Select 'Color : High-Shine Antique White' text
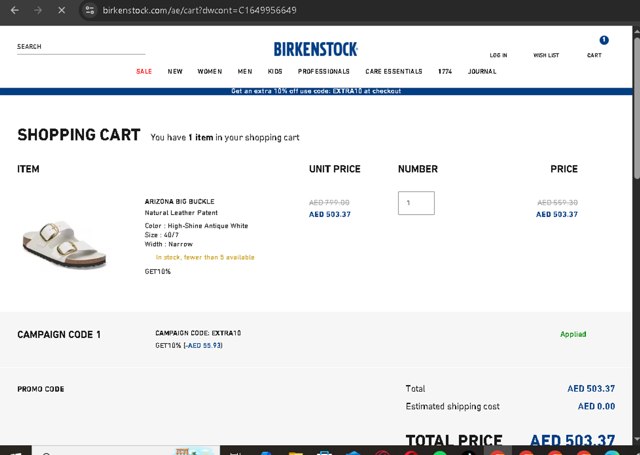 [196, 226]
